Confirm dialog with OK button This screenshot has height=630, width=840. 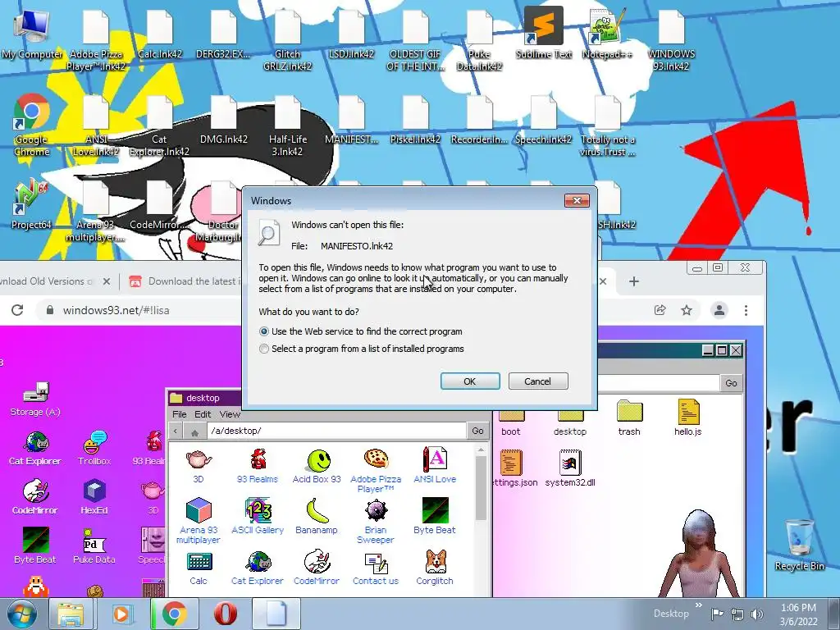coord(470,381)
